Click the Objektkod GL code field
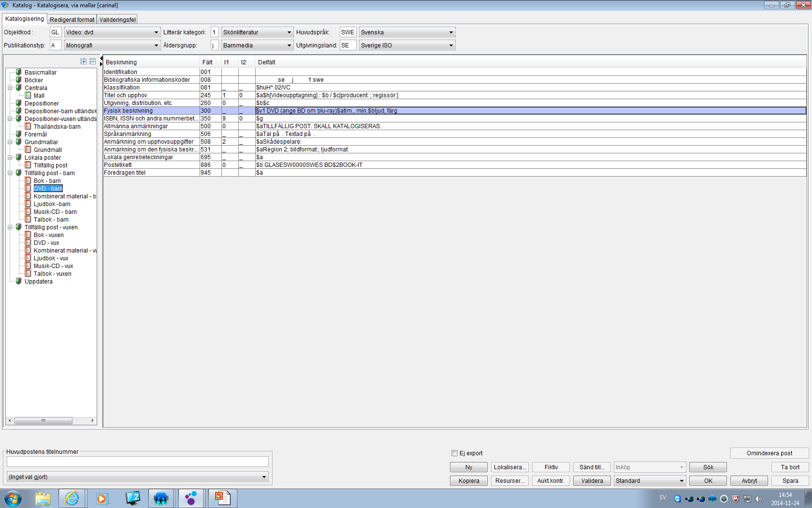This screenshot has height=508, width=812. pyautogui.click(x=56, y=32)
